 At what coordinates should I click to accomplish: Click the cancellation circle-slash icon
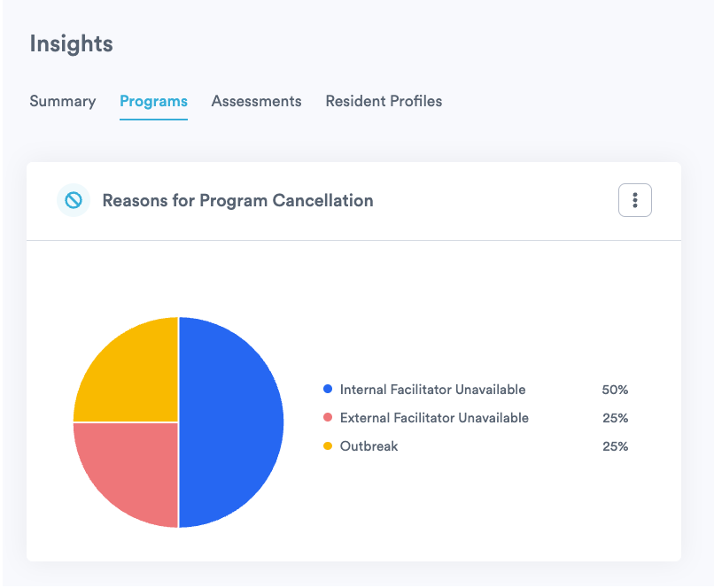click(x=74, y=201)
